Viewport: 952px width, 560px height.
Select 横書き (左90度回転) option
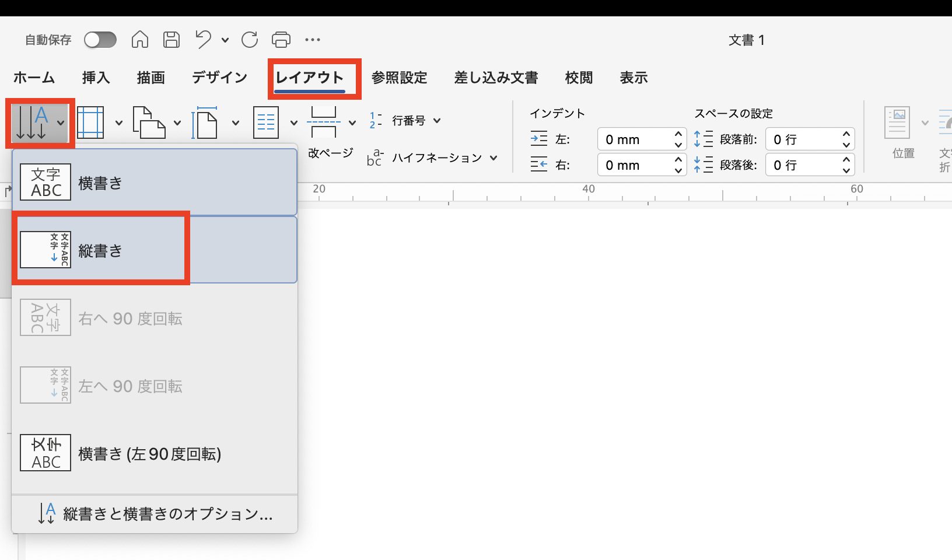point(155,453)
